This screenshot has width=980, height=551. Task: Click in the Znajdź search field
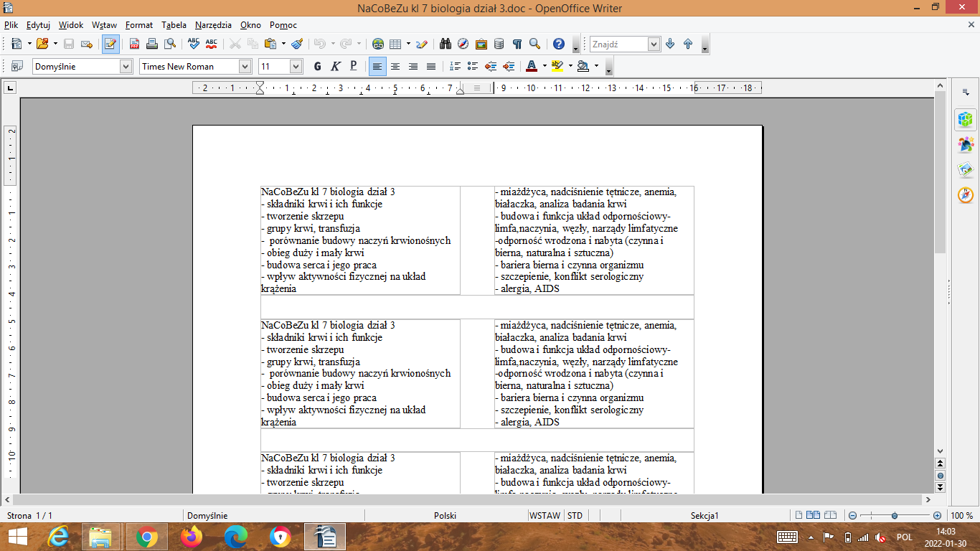pos(618,44)
